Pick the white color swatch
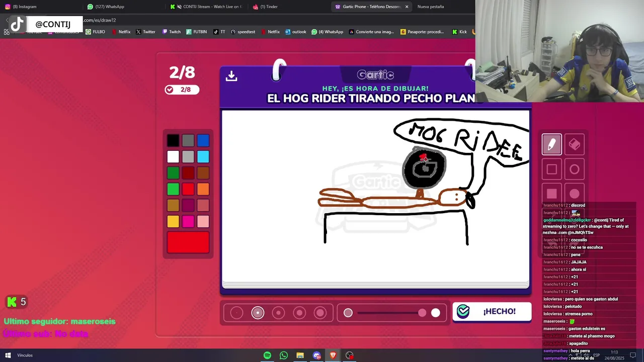Viewport: 644px width, 362px height. (173, 157)
